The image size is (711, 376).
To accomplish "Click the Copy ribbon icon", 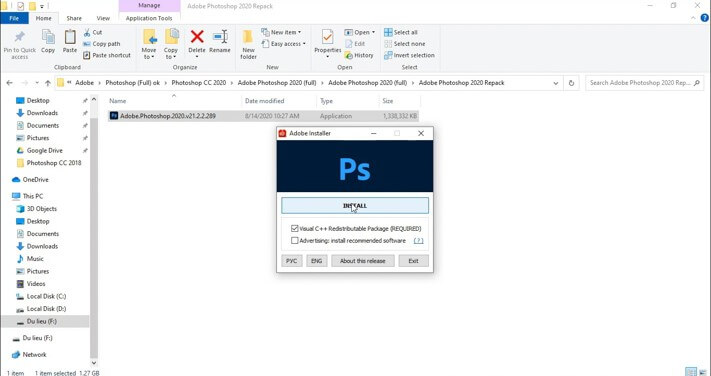I will pyautogui.click(x=48, y=37).
